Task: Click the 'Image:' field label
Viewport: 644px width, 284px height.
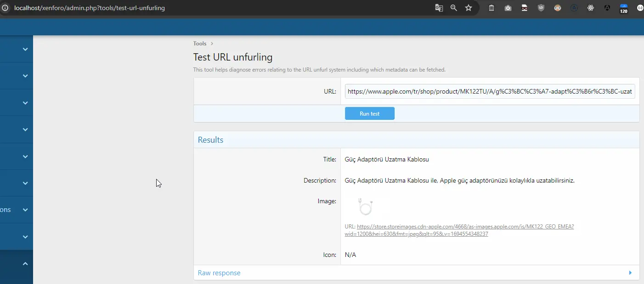Action: tap(327, 201)
